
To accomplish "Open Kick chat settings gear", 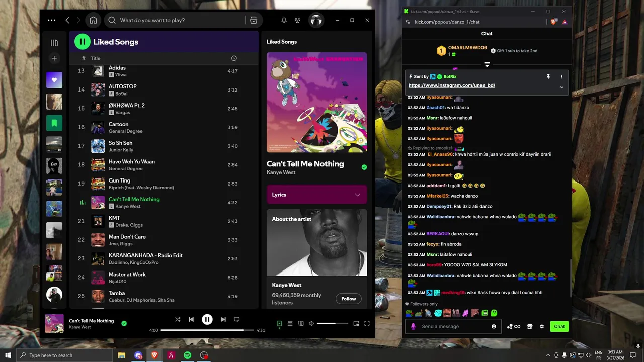I will click(542, 327).
